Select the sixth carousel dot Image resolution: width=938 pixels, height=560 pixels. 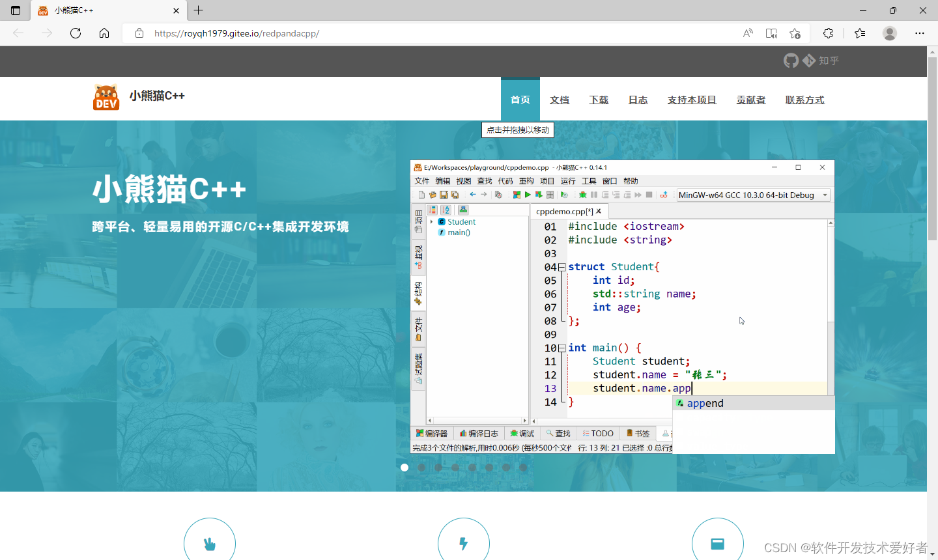(489, 468)
